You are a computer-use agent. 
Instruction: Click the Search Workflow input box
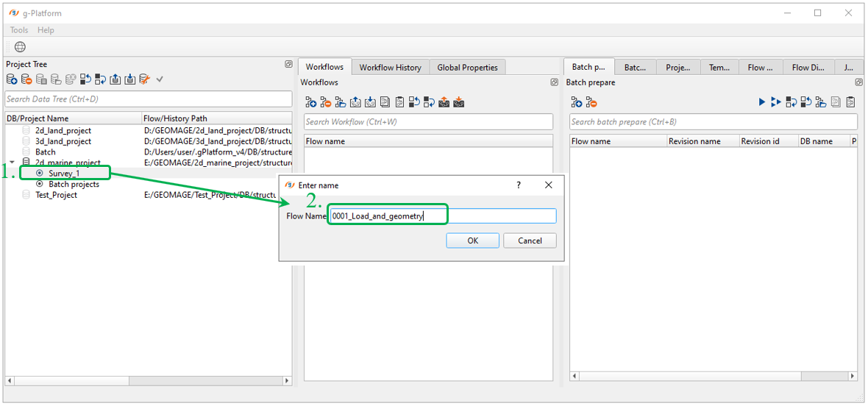(428, 122)
